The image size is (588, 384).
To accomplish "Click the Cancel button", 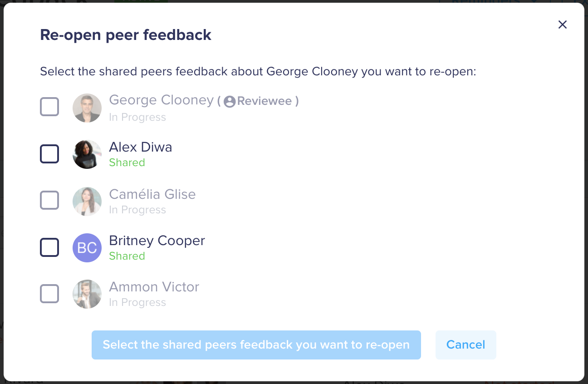I will coord(466,345).
